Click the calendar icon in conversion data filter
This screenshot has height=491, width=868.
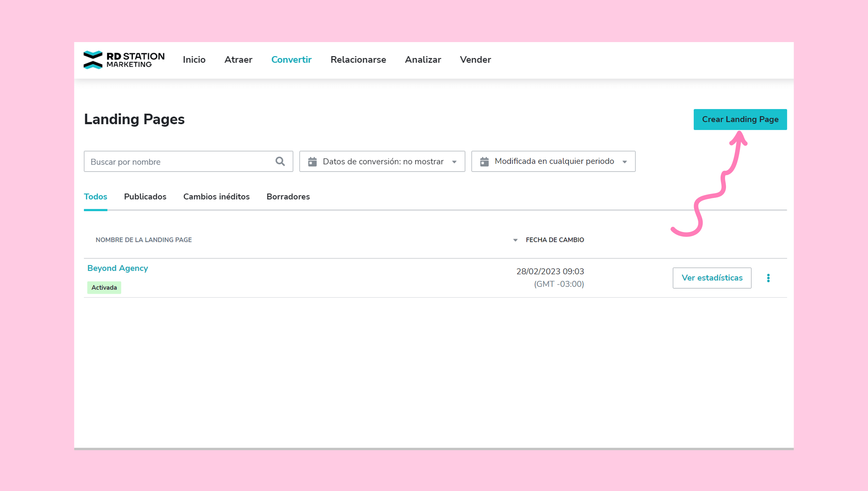[312, 162]
